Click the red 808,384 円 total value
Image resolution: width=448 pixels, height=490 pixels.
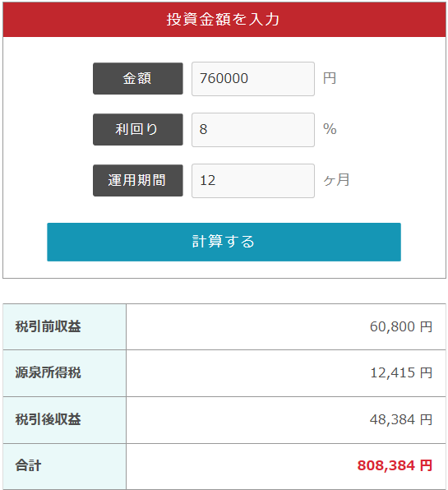[x=395, y=465]
